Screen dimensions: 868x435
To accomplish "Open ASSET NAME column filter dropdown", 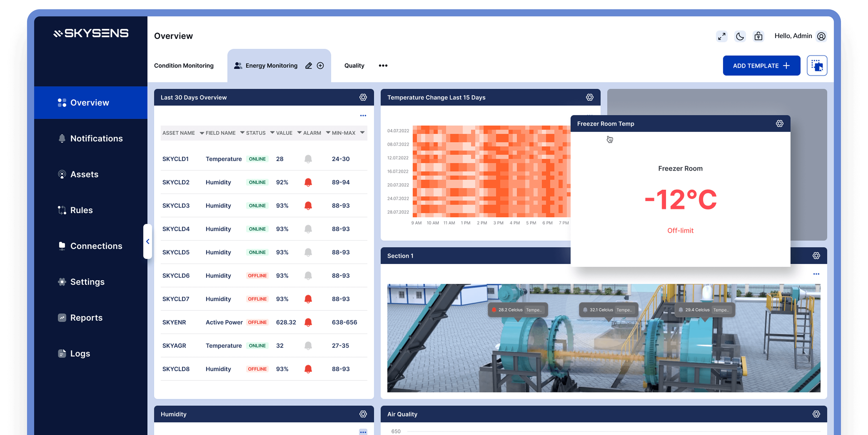I will tap(202, 133).
